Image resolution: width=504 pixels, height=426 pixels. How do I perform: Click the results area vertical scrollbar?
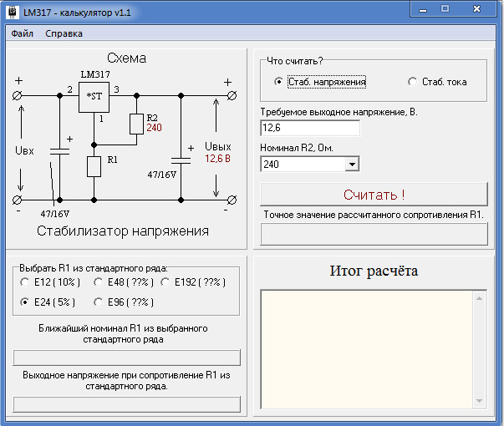click(x=480, y=349)
